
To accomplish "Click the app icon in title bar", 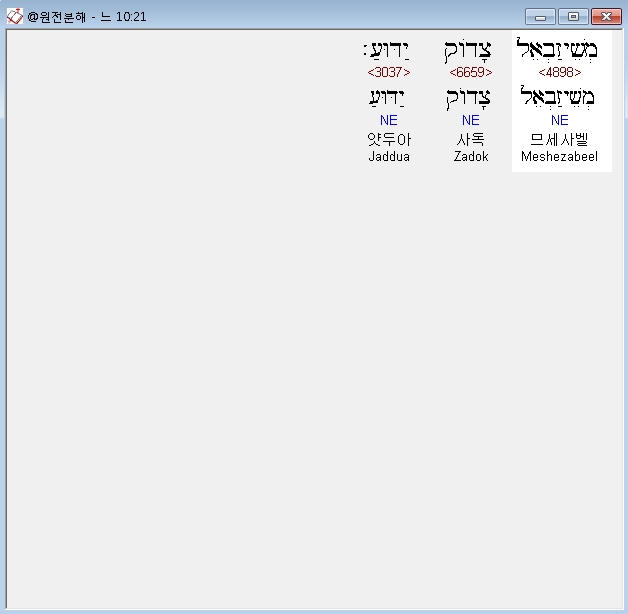I will [15, 16].
